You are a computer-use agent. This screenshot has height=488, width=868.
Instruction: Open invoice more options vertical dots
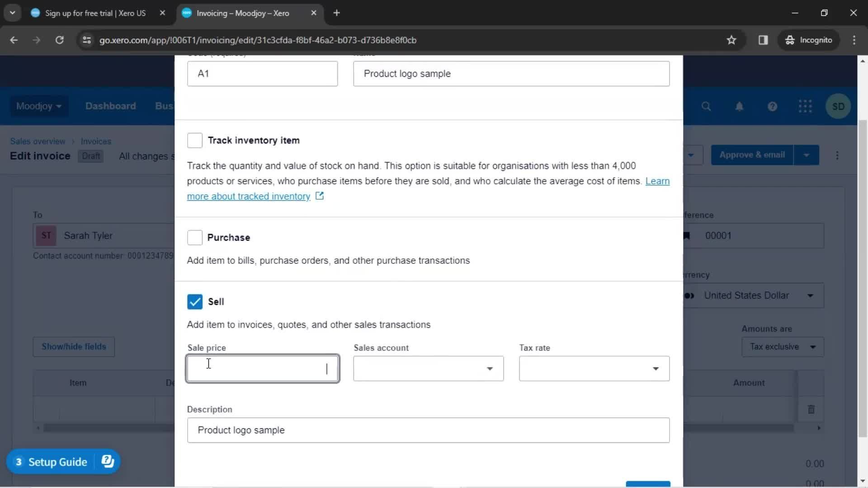(837, 155)
